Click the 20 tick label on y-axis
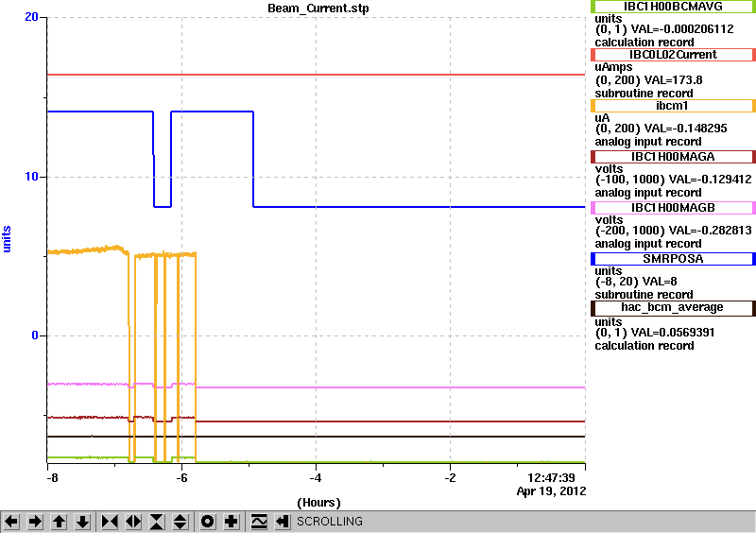Viewport: 756px width, 533px height. pos(31,17)
